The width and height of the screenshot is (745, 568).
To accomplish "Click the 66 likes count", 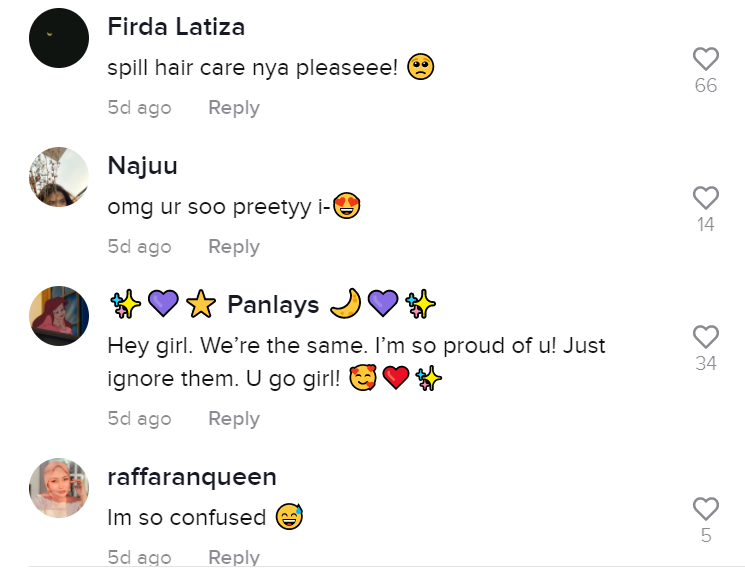I will pos(705,86).
